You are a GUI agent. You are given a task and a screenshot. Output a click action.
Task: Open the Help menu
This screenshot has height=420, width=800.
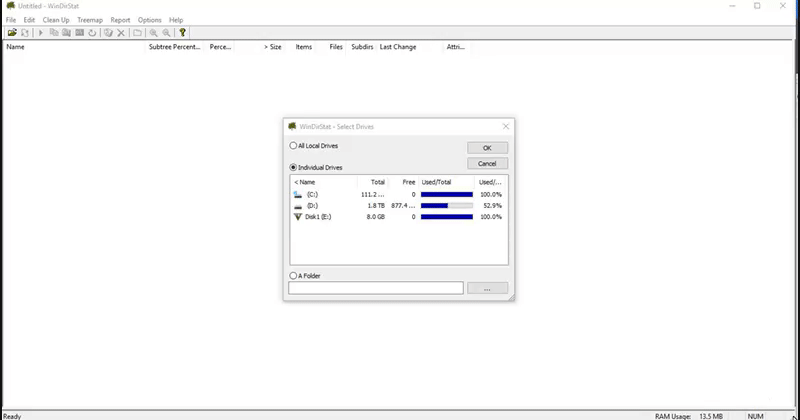click(176, 20)
